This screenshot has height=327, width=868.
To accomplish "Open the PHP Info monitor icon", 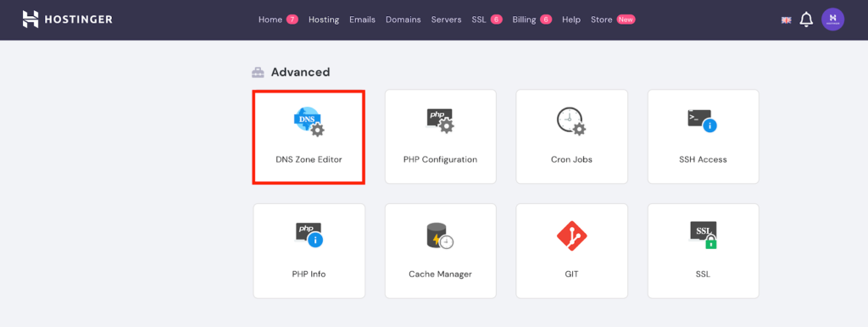I will [309, 235].
